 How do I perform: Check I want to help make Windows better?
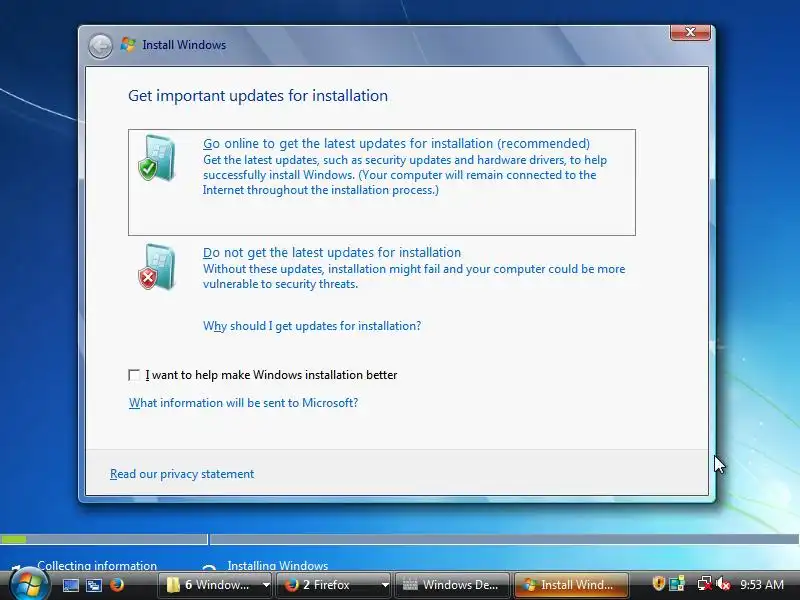134,376
